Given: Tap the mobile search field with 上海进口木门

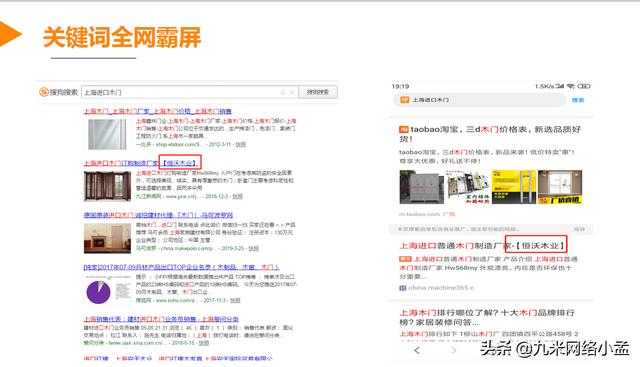Looking at the screenshot, I should pyautogui.click(x=480, y=100).
